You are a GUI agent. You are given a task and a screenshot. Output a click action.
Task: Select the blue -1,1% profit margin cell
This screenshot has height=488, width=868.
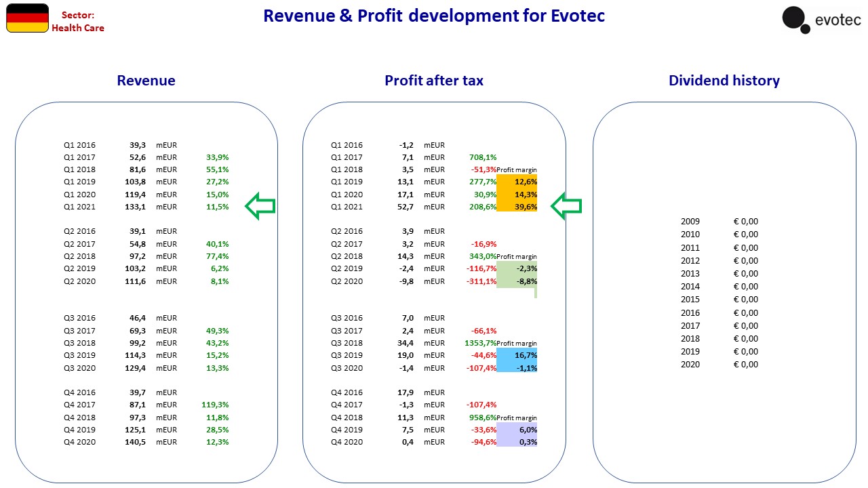pyautogui.click(x=517, y=368)
